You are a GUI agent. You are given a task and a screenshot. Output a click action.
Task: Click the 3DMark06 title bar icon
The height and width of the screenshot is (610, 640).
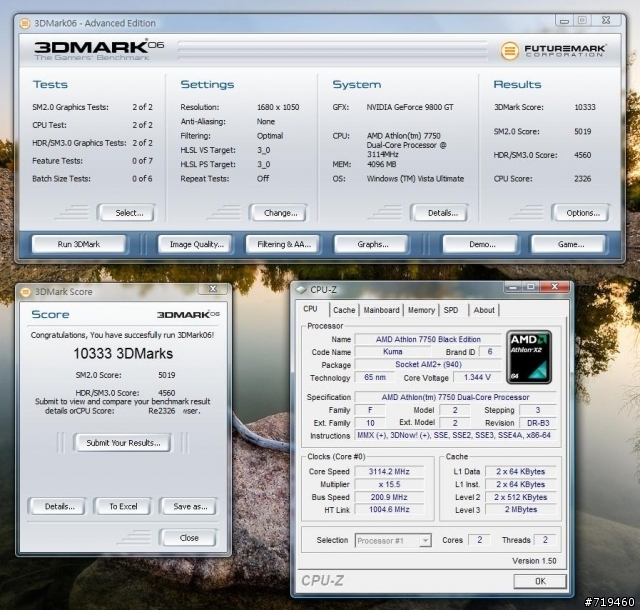[x=25, y=23]
